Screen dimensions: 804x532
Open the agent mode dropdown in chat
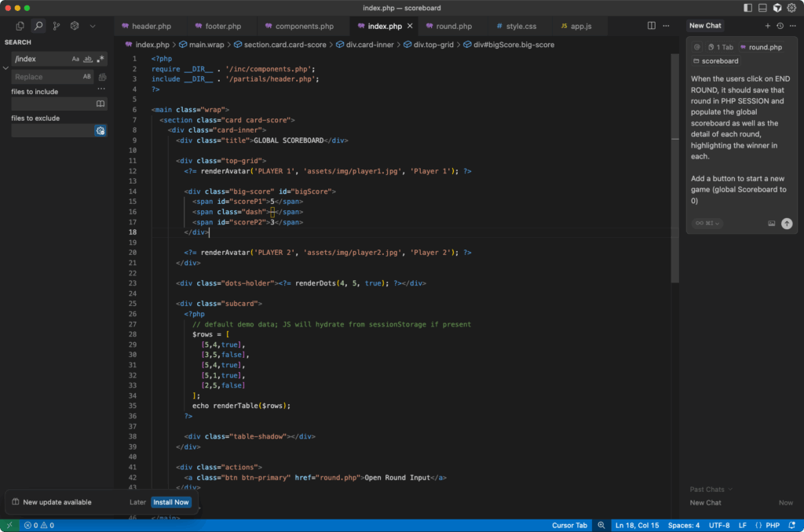[707, 223]
